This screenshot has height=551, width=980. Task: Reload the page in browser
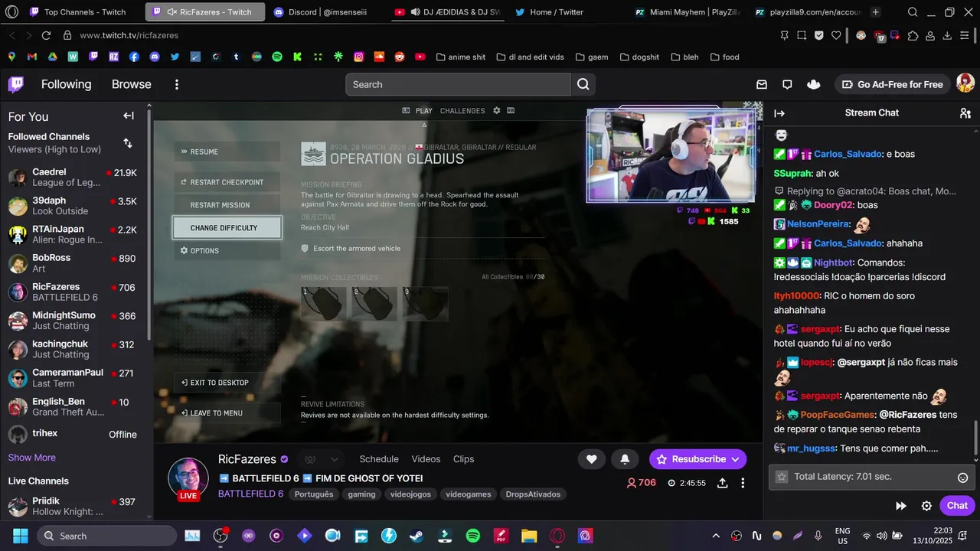tap(46, 35)
